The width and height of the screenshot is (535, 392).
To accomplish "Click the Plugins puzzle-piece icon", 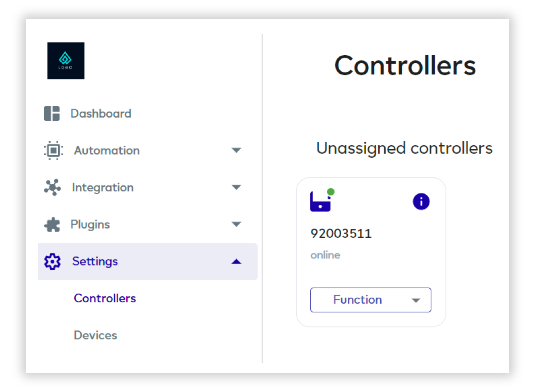I will [52, 225].
